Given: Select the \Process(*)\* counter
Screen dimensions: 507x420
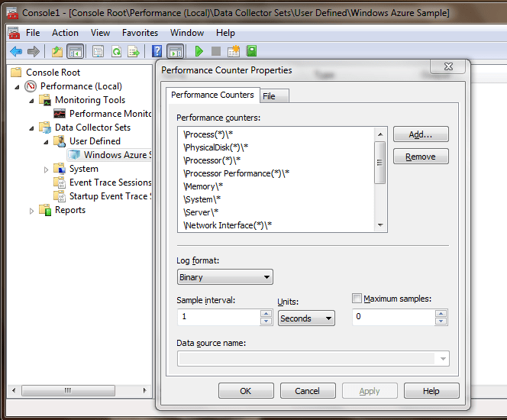Looking at the screenshot, I should (x=208, y=134).
